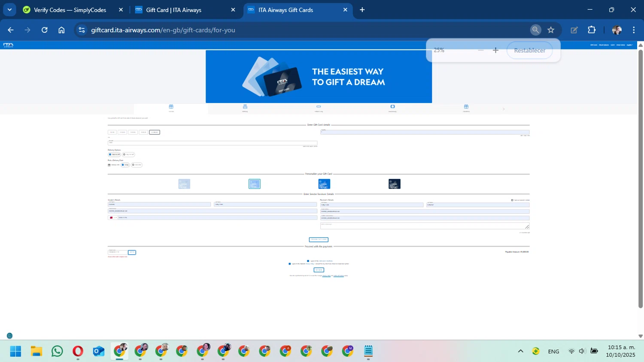The width and height of the screenshot is (644, 362).
Task: Close the ITA Airways Gift Cards tab
Action: 345,9
